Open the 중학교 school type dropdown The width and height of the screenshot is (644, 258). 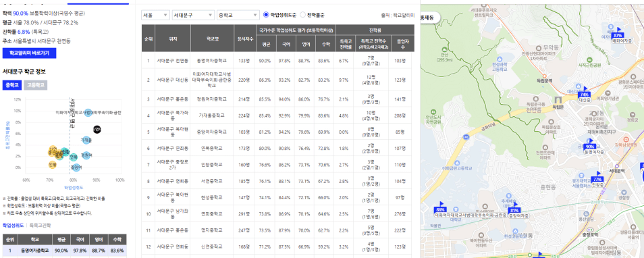pos(238,16)
